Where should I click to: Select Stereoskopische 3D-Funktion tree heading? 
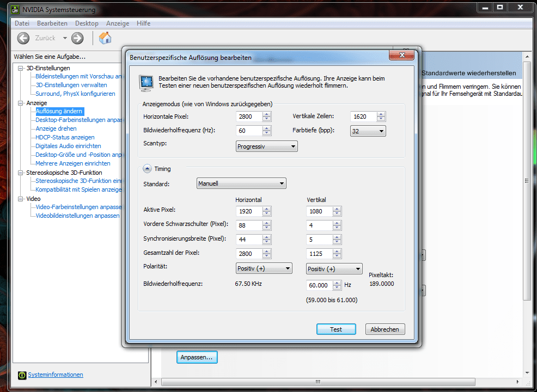tap(64, 173)
